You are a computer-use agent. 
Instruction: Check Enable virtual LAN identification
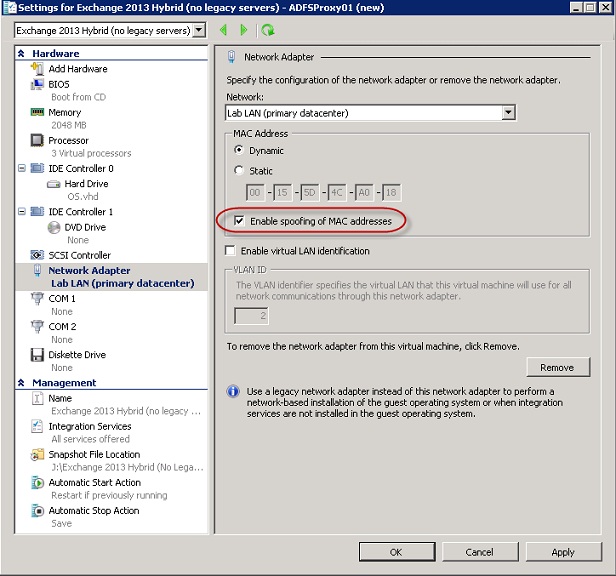point(230,251)
